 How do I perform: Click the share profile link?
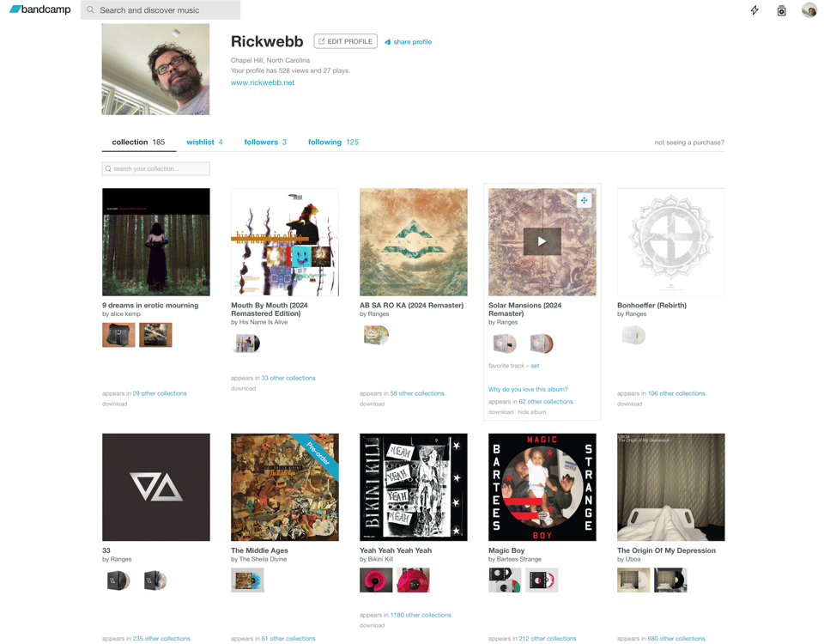tap(408, 42)
